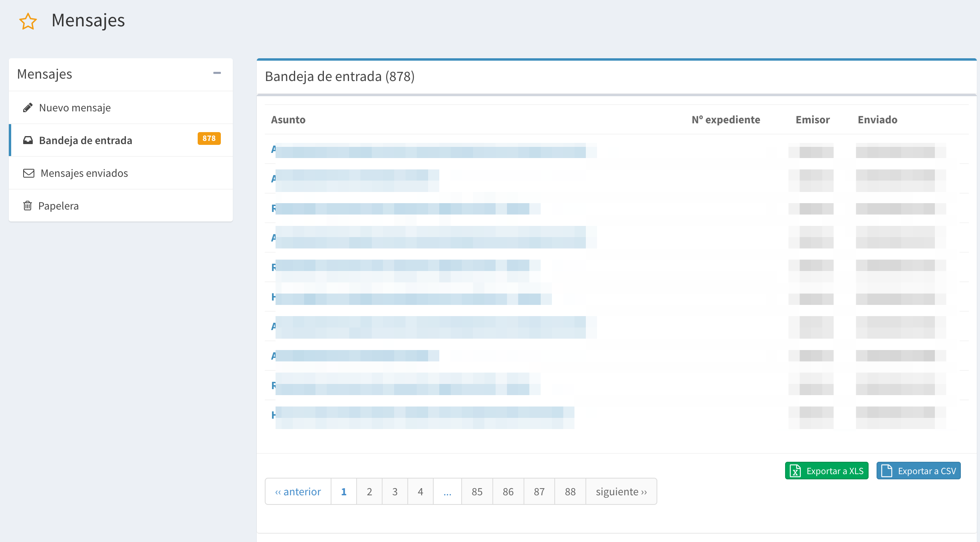The height and width of the screenshot is (542, 980).
Task: Click siguiente to go next page
Action: 621,492
